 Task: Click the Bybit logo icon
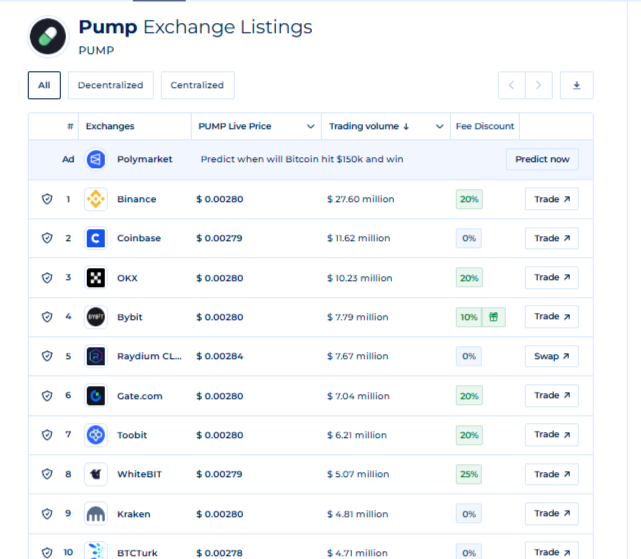(x=96, y=317)
